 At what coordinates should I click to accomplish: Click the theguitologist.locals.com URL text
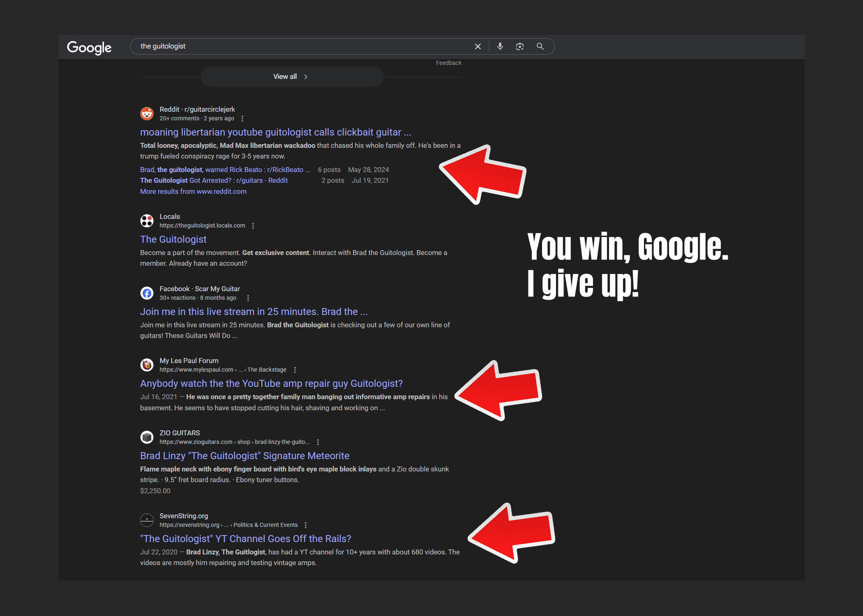[202, 225]
